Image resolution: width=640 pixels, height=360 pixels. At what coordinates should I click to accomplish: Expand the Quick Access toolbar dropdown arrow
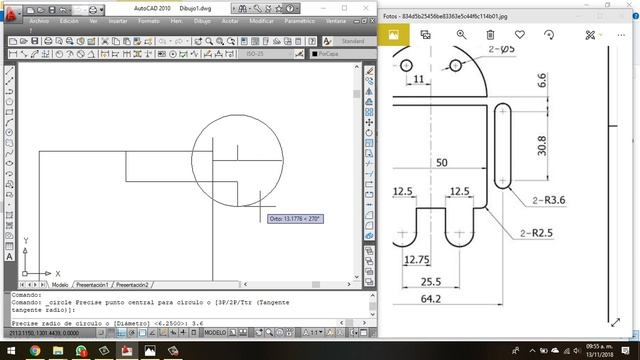(x=102, y=10)
